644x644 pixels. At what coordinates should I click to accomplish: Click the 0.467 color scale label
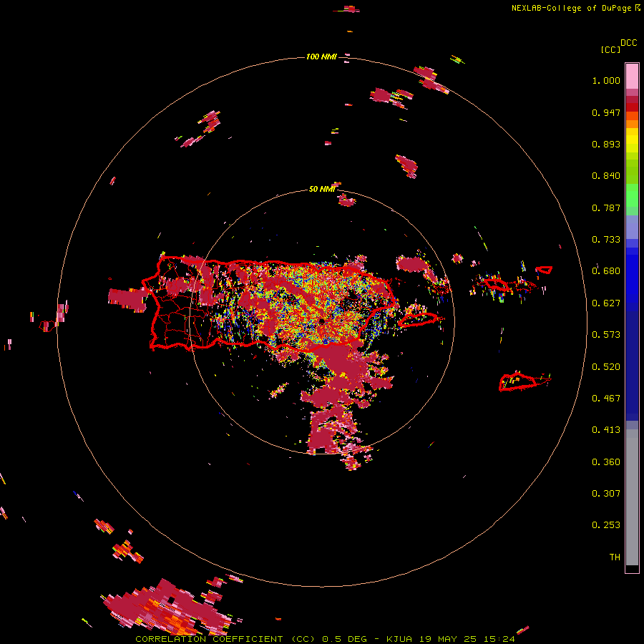pos(606,399)
